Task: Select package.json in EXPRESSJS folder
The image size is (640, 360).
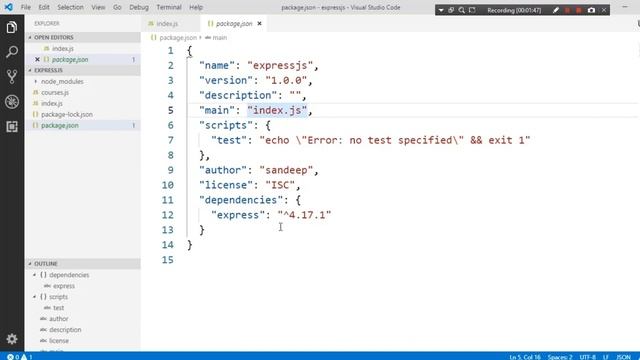Action: 83,126
